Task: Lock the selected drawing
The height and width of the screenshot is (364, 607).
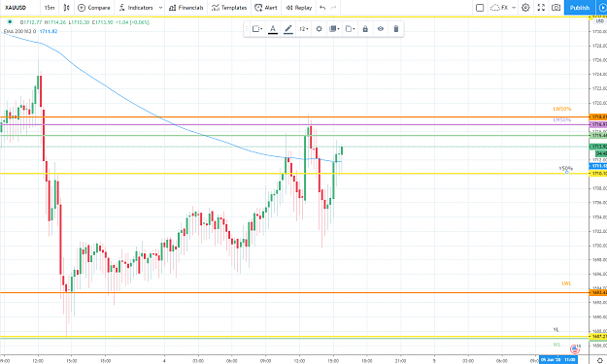Action: 365,29
